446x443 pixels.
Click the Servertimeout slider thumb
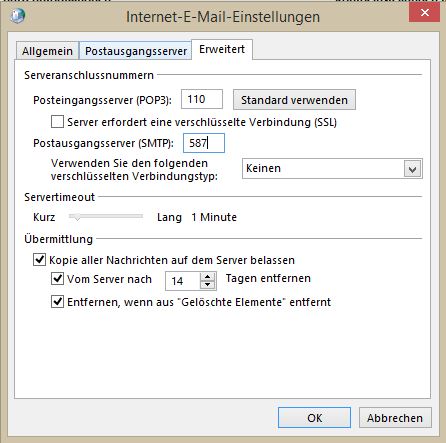pyautogui.click(x=77, y=217)
